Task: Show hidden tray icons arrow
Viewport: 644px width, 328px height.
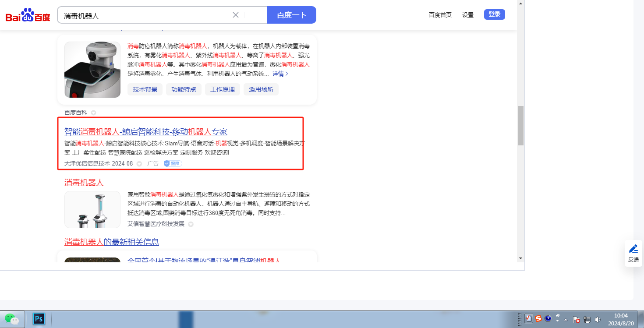Action: click(566, 320)
